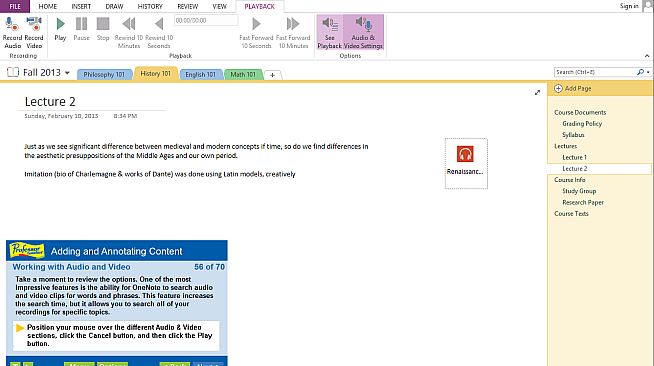Click the notebook icon beside Fall 2013
The width and height of the screenshot is (654, 366).
pyautogui.click(x=13, y=72)
